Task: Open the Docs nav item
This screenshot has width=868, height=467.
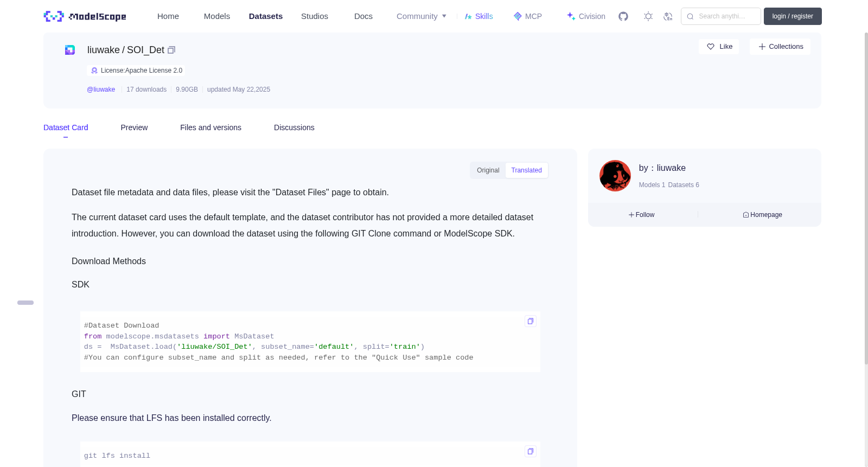Action: click(x=363, y=16)
